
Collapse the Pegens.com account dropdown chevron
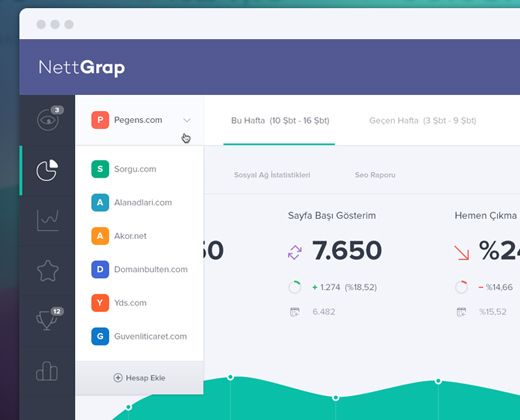point(187,120)
